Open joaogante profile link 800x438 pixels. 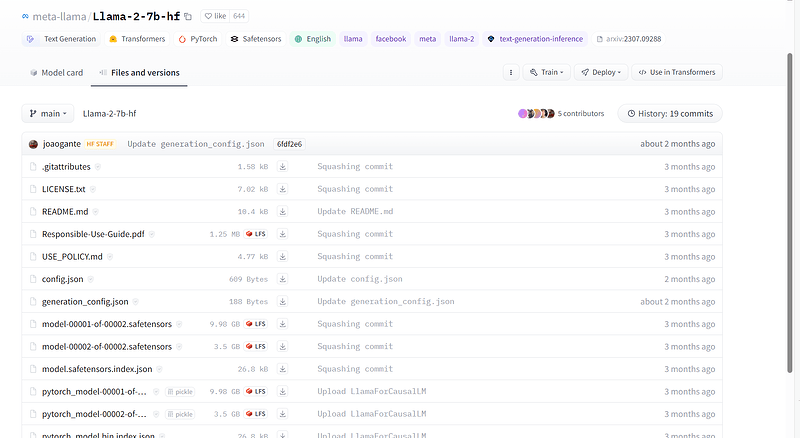click(62, 144)
